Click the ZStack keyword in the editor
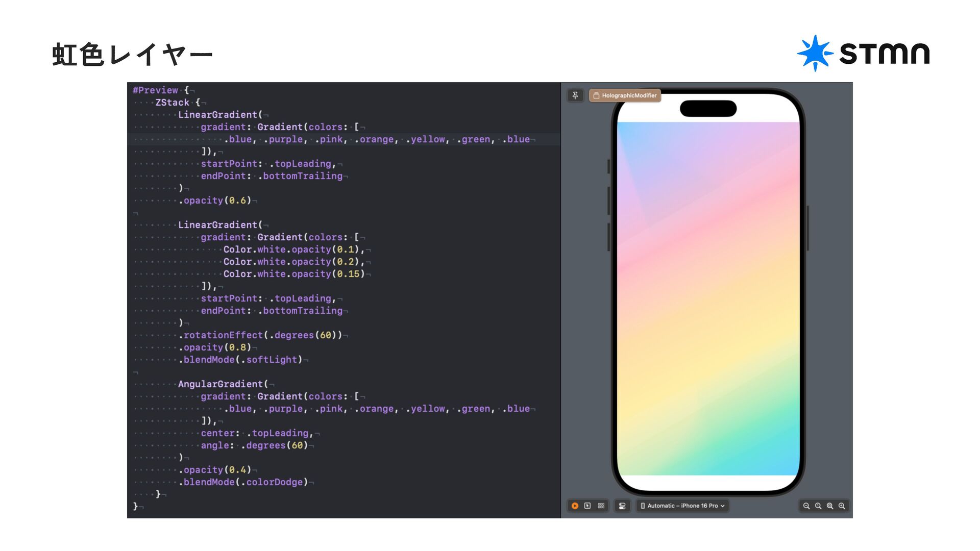980x551 pixels. pyautogui.click(x=172, y=103)
